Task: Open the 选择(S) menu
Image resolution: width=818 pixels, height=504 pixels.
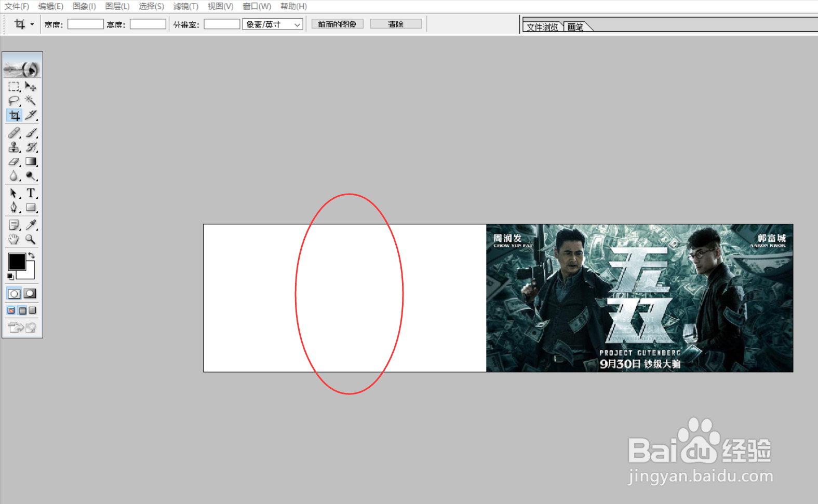Action: [x=151, y=6]
